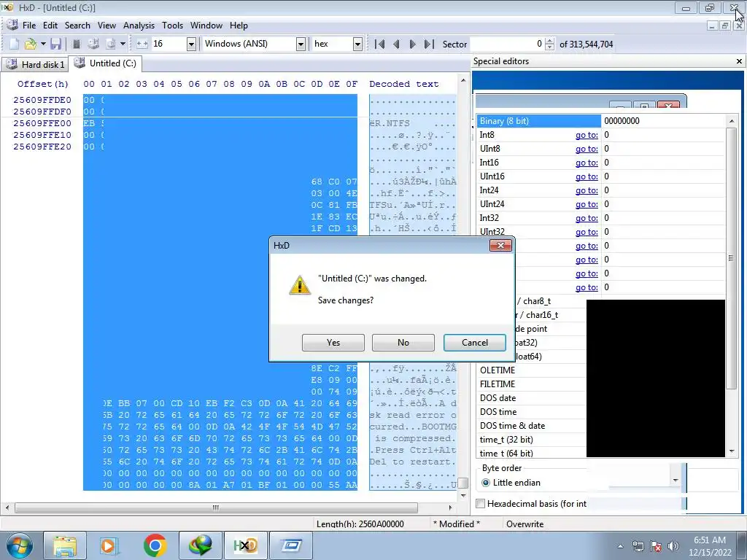Open the Windows Start button
The height and width of the screenshot is (560, 747).
point(19,545)
